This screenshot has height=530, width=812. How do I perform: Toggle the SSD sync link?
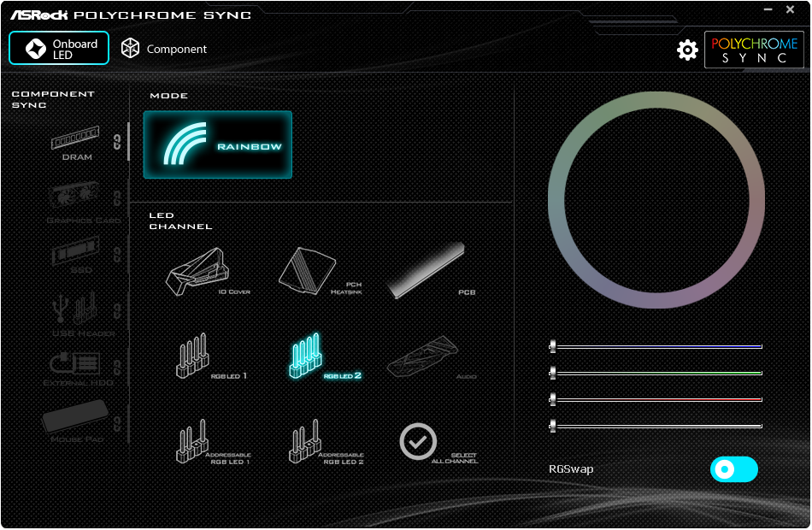tap(117, 255)
